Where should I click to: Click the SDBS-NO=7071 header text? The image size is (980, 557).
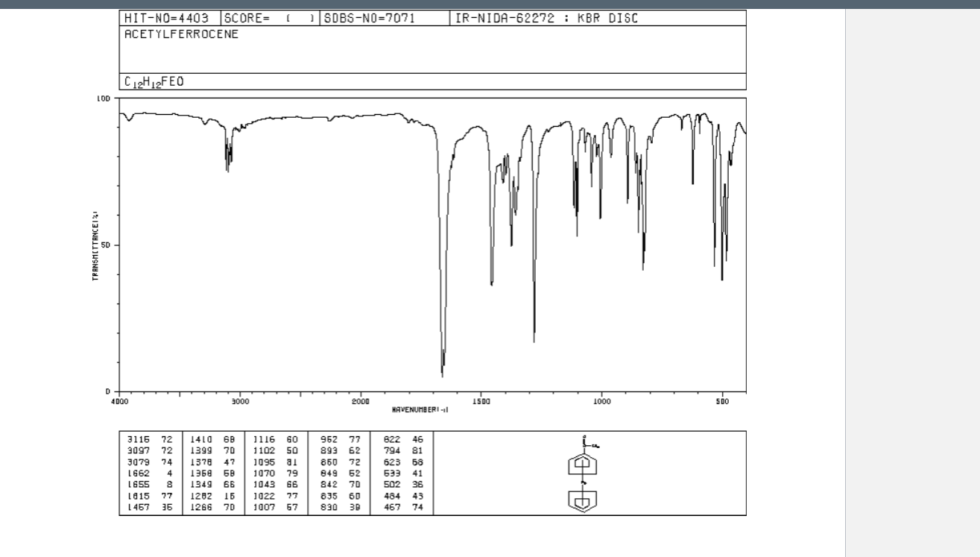tap(368, 19)
